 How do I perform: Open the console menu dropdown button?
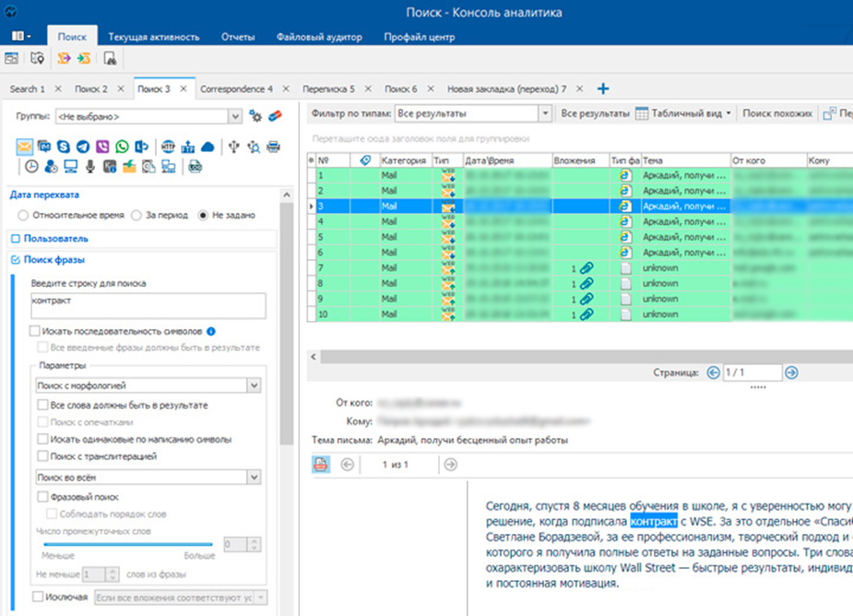point(21,36)
